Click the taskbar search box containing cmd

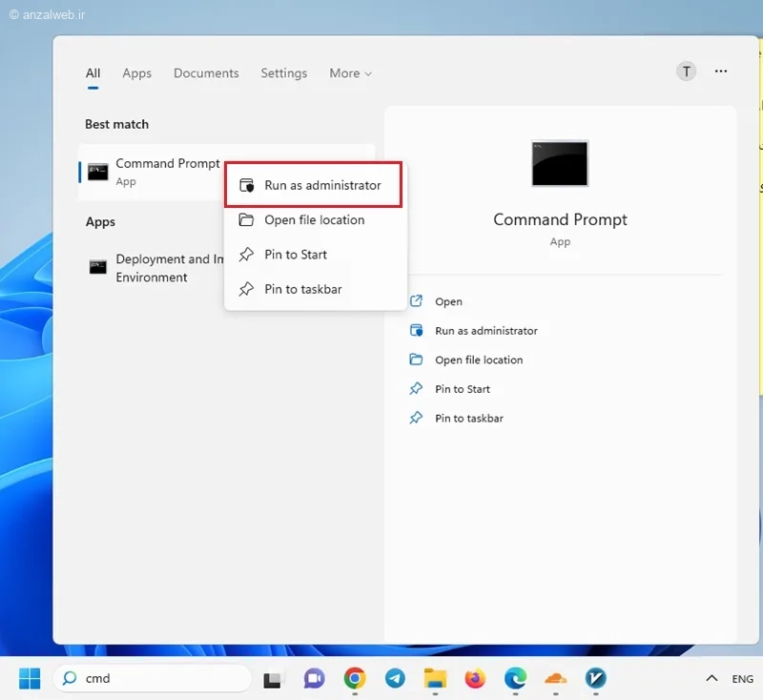(x=153, y=678)
